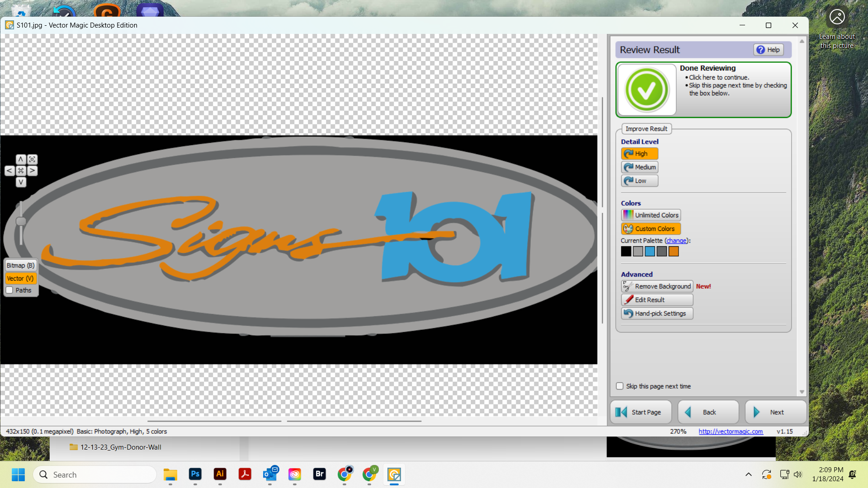Click the zoom-to-fit icon

coord(32,160)
